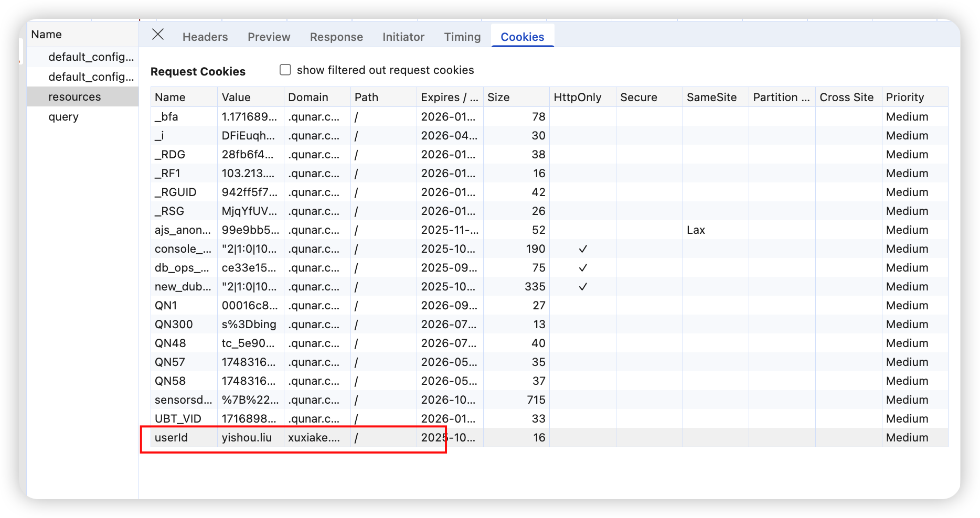Switch to the Headers tab
This screenshot has height=518, width=980.
point(205,37)
